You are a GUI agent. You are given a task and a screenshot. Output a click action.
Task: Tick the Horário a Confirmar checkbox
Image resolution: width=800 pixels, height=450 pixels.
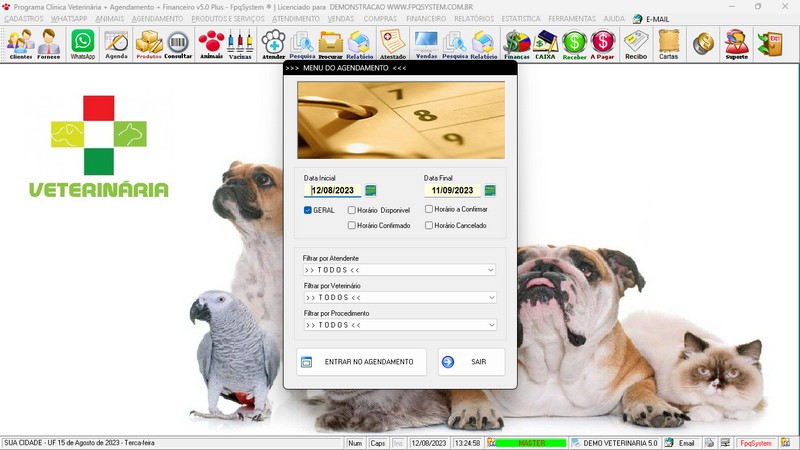429,209
